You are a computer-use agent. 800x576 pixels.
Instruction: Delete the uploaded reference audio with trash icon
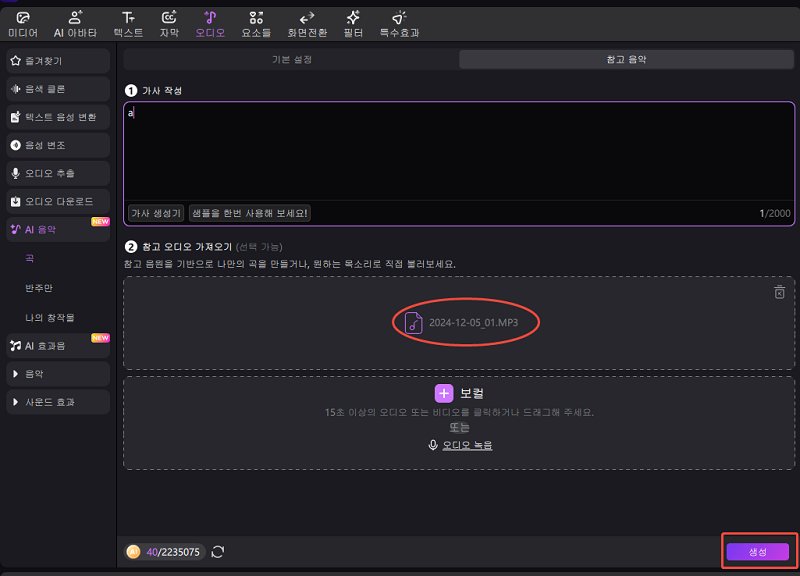(779, 292)
